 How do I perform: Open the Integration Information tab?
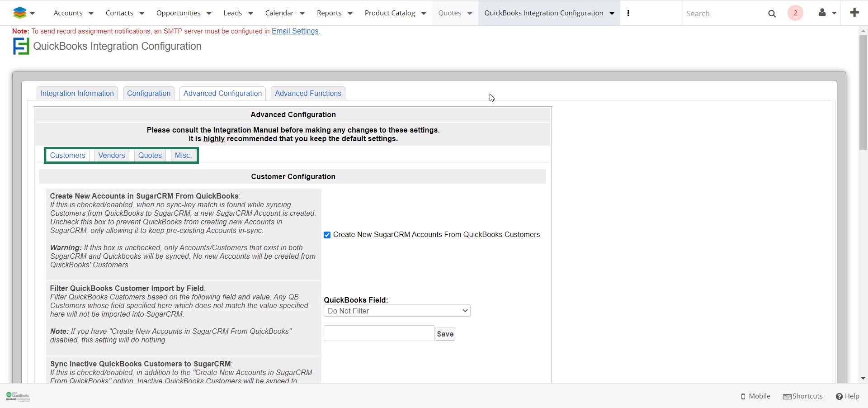[x=77, y=93]
